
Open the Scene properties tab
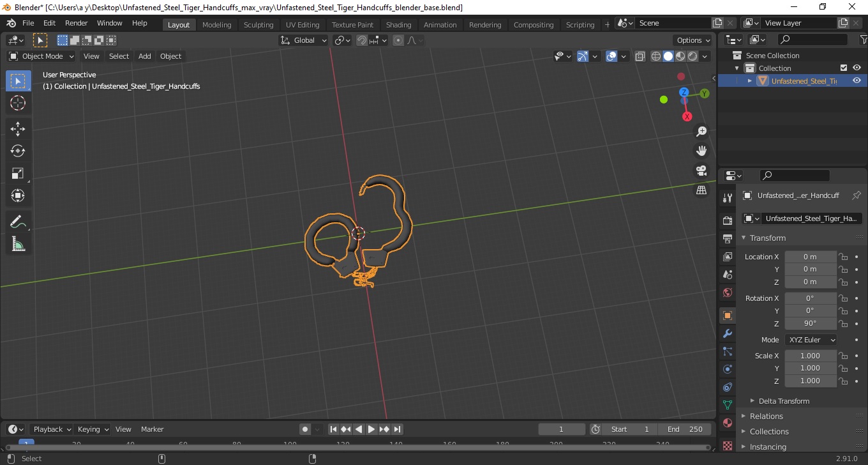click(x=727, y=275)
